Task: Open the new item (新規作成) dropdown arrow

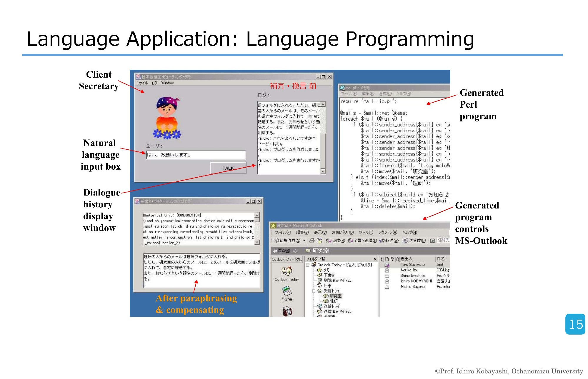Action: [304, 241]
